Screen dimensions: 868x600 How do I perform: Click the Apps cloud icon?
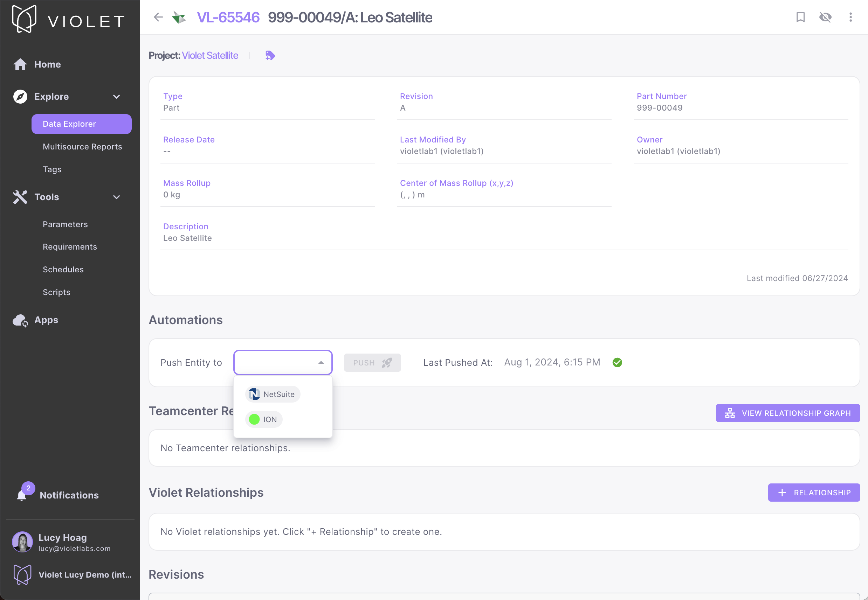[x=20, y=320]
